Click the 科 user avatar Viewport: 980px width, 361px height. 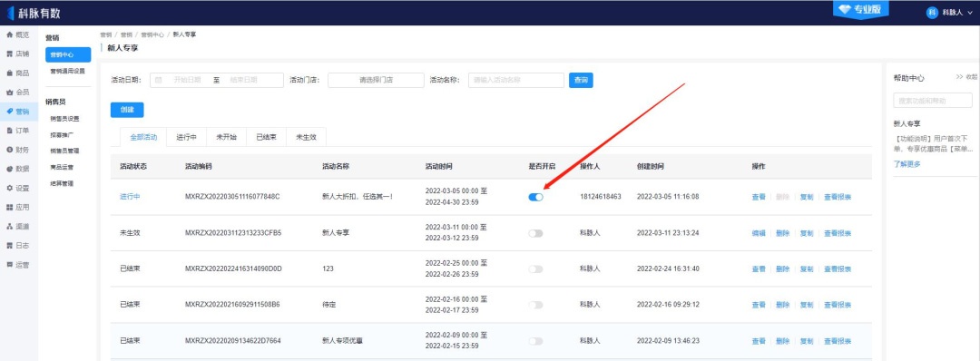[x=933, y=13]
